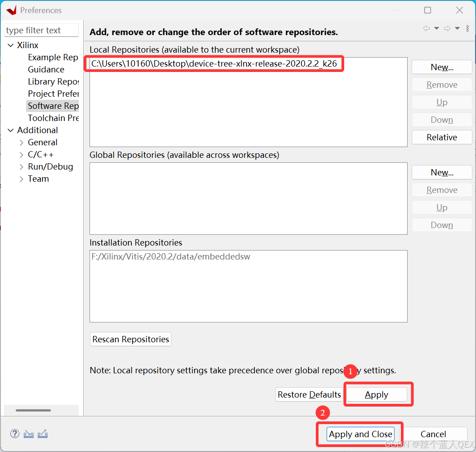Select Library Repositories in the tree
Viewport: 476px width, 452px height.
(x=53, y=82)
